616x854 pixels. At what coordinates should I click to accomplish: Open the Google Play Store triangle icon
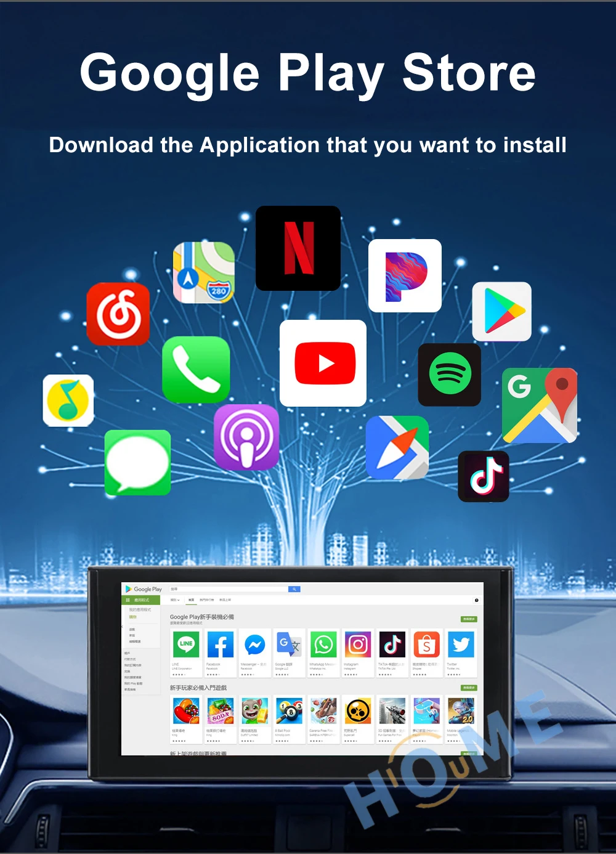click(x=502, y=310)
